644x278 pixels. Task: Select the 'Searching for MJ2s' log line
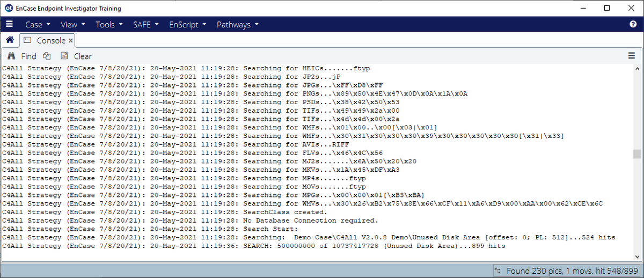pos(210,161)
